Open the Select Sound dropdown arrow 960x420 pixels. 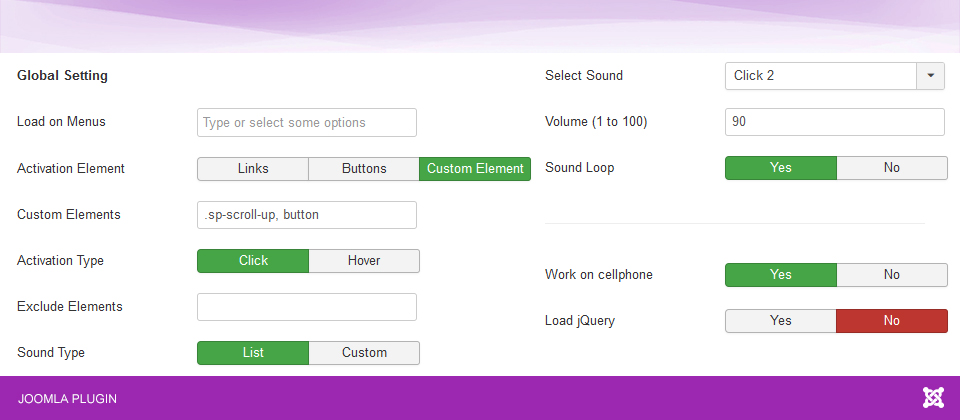click(931, 76)
